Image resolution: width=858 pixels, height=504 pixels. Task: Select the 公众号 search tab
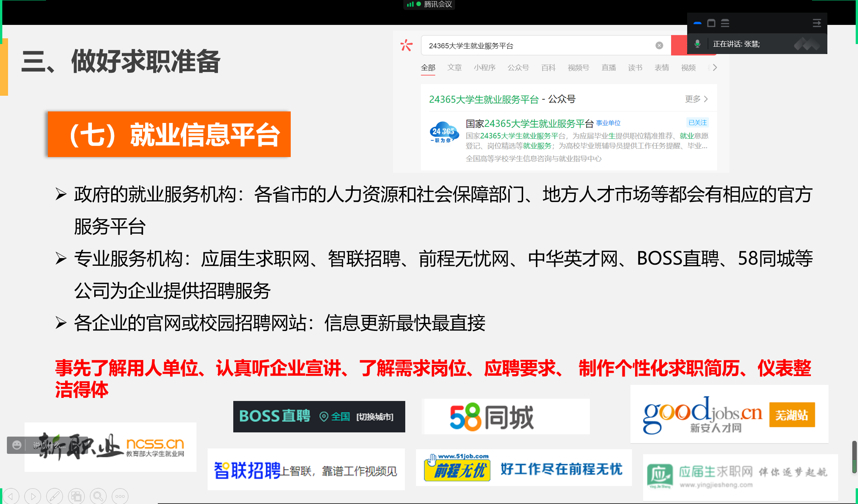pyautogui.click(x=518, y=68)
